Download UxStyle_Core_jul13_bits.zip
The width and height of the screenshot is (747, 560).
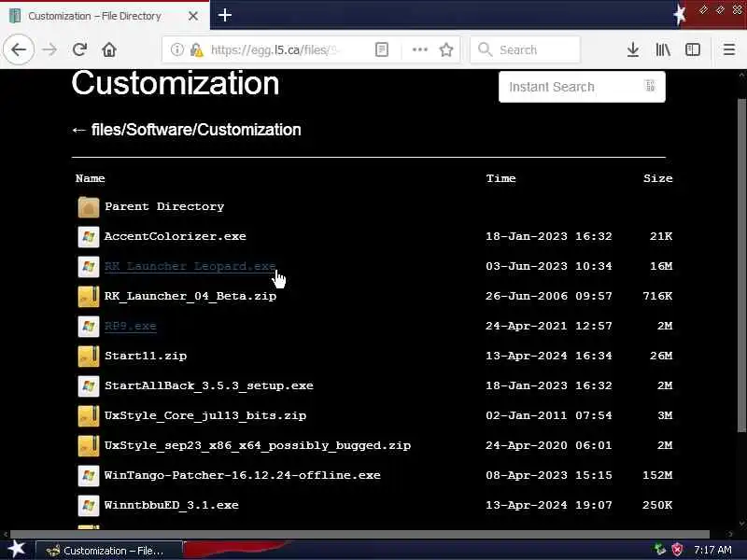click(x=205, y=415)
